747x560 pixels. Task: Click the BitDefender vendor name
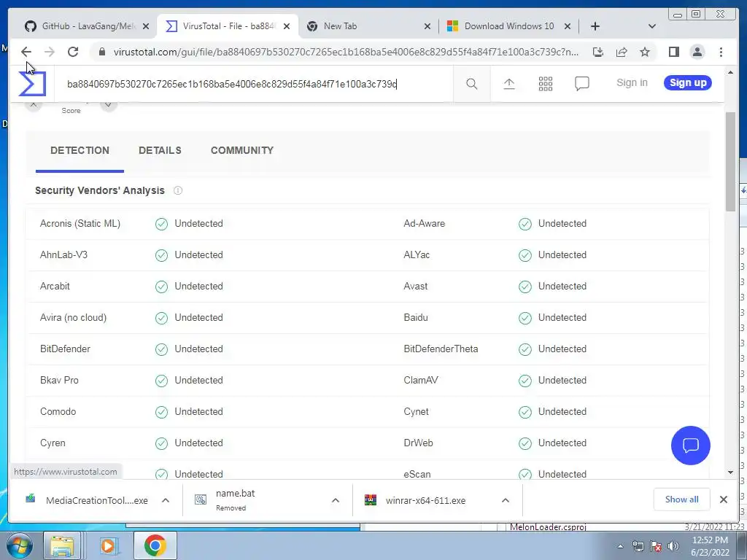(x=65, y=349)
